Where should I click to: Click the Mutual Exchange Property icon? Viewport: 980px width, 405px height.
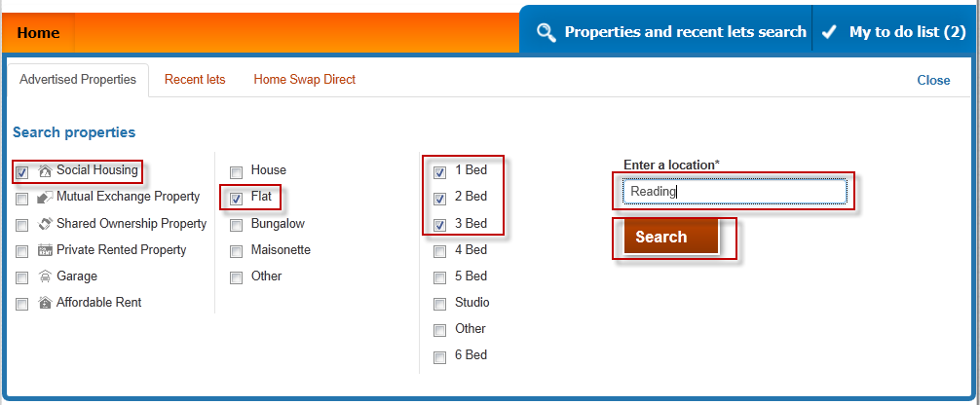click(45, 198)
